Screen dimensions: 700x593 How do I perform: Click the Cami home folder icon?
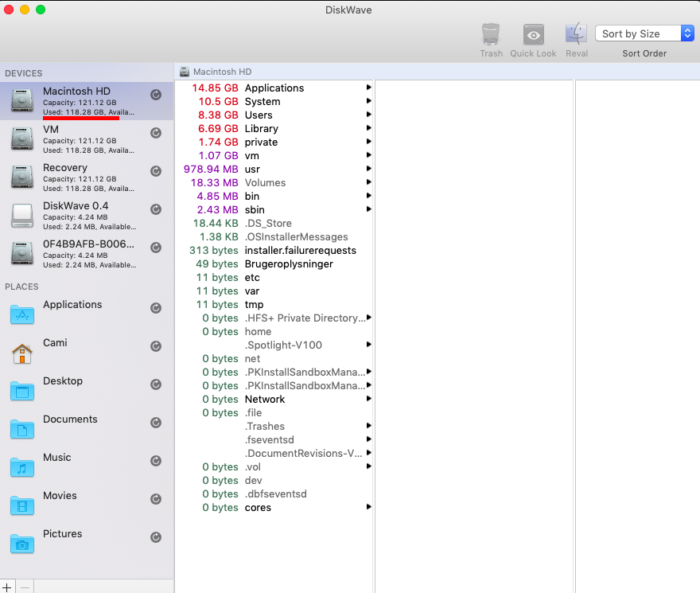pyautogui.click(x=22, y=353)
